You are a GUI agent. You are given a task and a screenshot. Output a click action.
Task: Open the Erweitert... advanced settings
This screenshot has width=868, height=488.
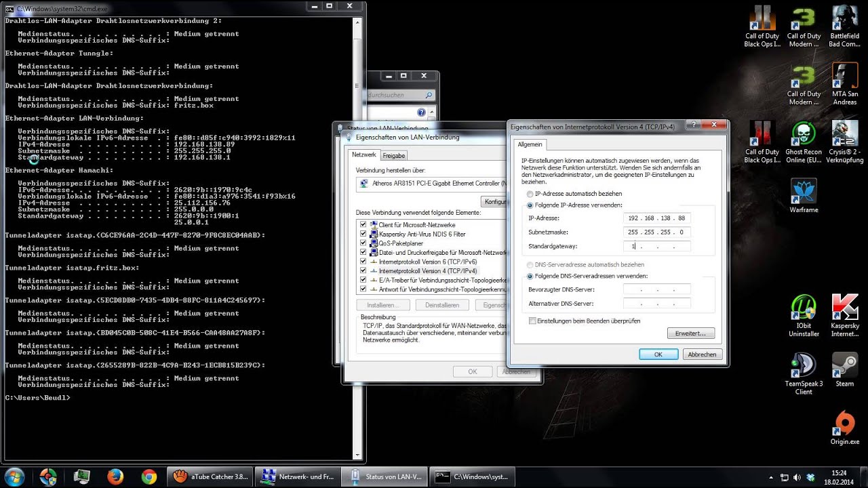691,333
